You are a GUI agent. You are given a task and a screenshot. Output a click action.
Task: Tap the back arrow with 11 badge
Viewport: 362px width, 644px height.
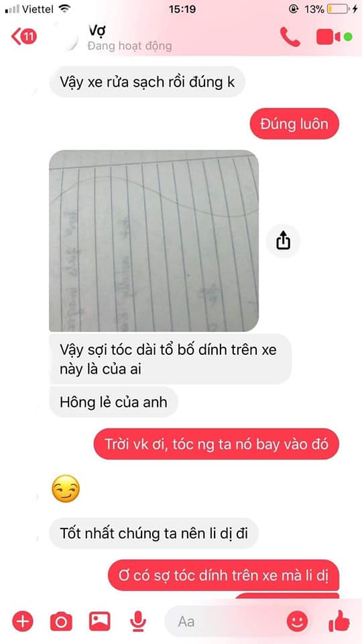[24, 37]
